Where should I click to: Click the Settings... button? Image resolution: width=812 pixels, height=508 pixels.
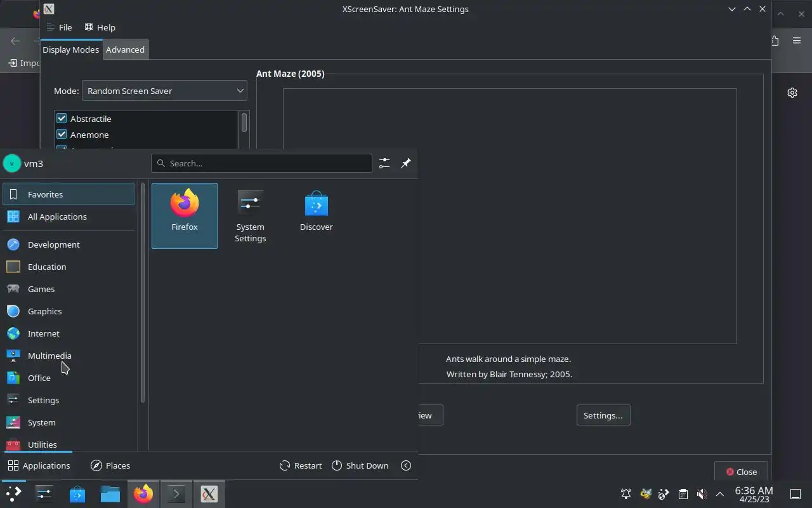[x=603, y=415]
